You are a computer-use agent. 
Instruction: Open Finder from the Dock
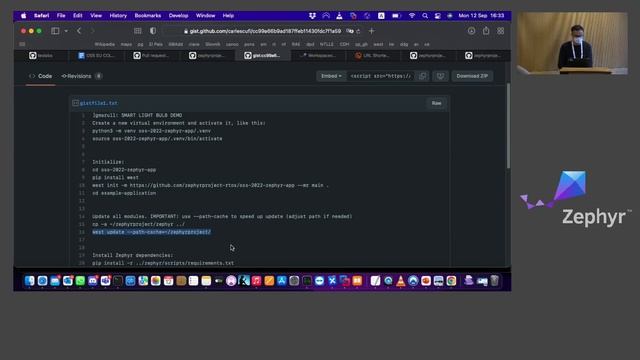30,281
